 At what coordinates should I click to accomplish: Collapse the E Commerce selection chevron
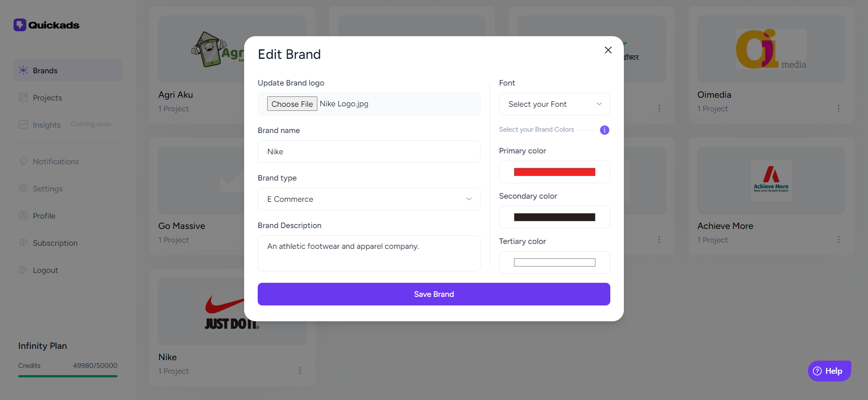(x=469, y=199)
